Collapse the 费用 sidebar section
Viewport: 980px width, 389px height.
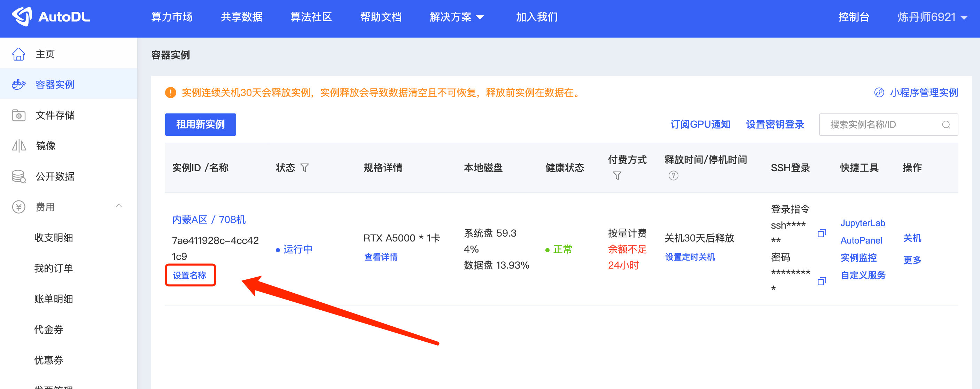[119, 206]
